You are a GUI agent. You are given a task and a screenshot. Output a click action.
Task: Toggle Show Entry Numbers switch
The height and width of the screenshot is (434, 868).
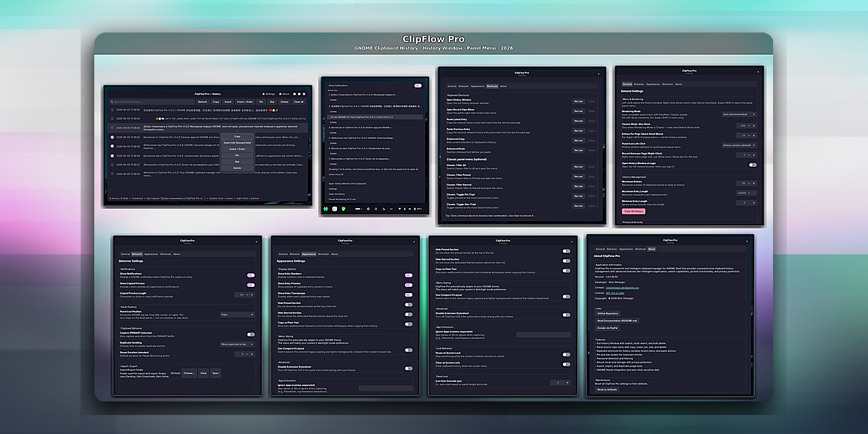(409, 275)
